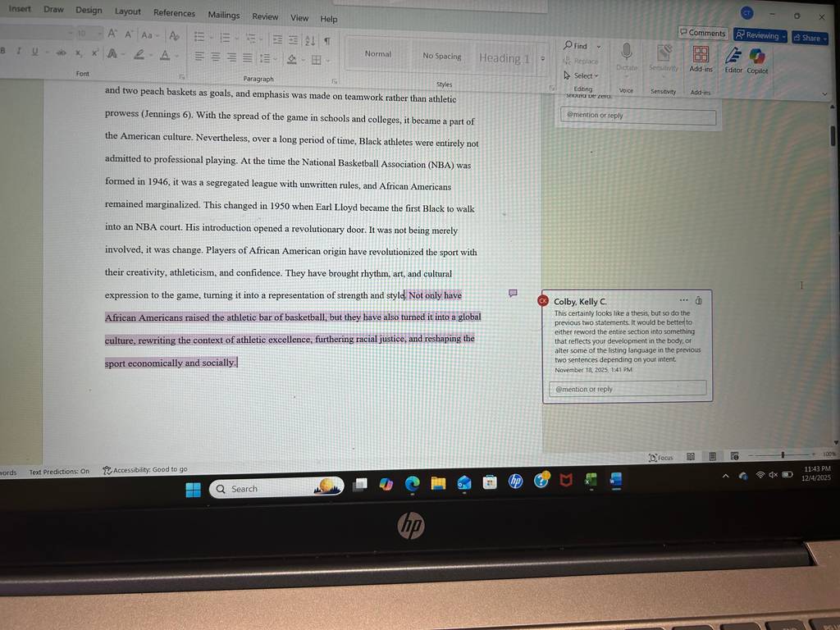Click Find in the Editing group

[x=576, y=46]
